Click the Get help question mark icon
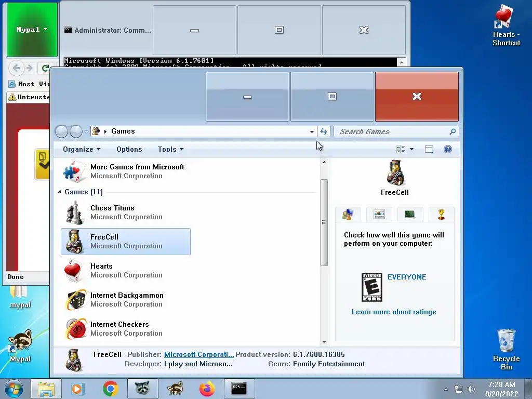The image size is (532, 399). [447, 149]
